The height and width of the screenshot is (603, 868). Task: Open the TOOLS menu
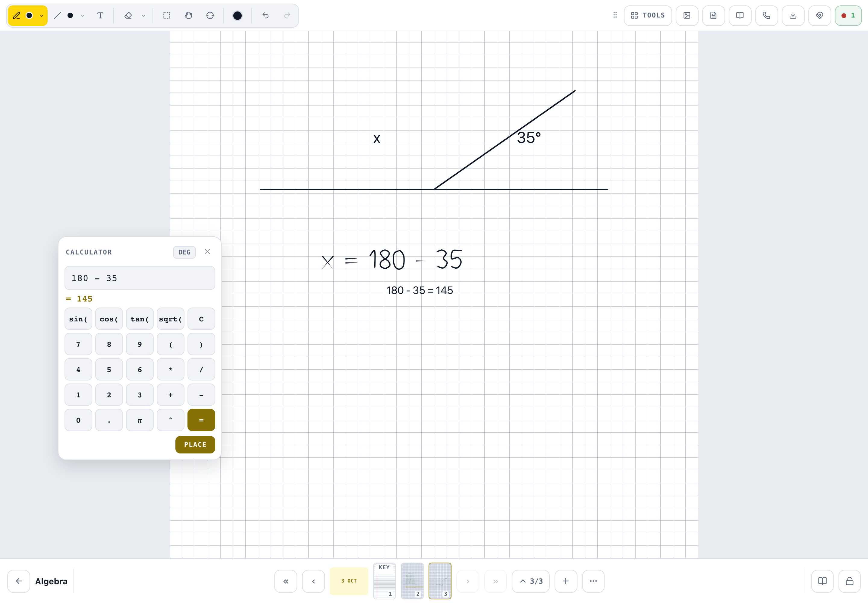647,15
